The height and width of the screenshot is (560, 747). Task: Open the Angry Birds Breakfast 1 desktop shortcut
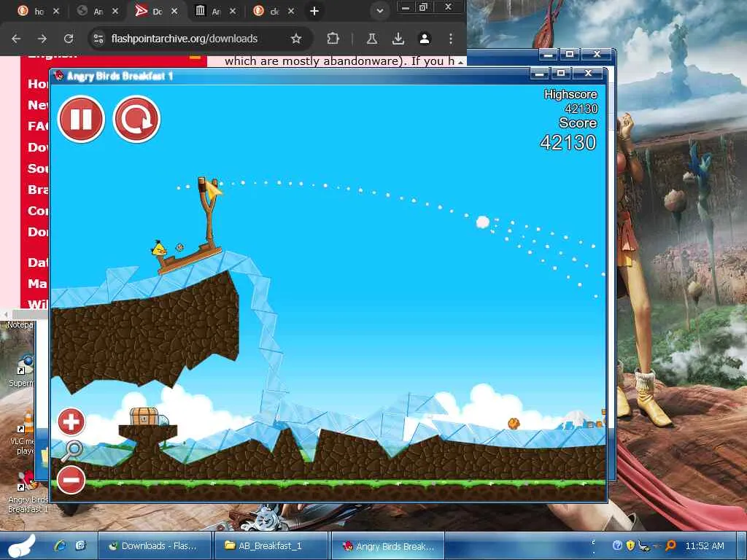click(x=28, y=491)
